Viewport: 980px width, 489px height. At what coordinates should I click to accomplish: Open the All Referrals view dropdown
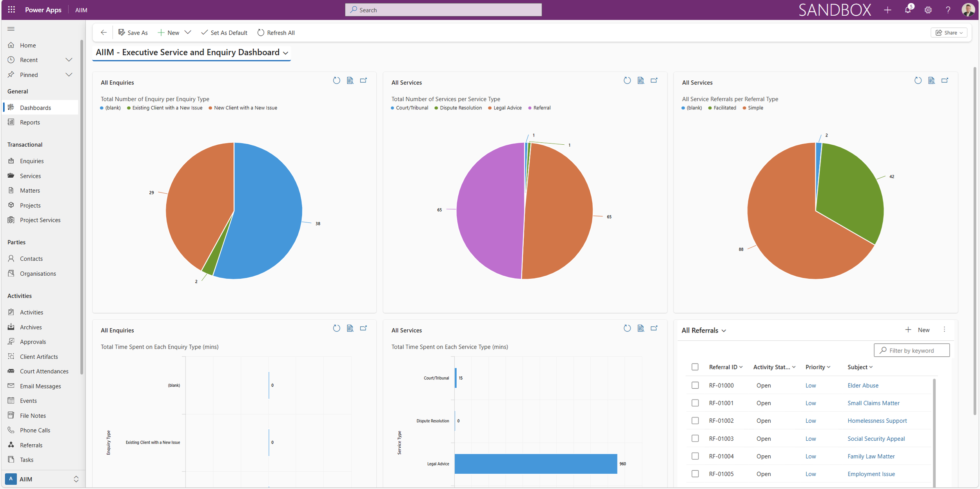[x=724, y=331]
